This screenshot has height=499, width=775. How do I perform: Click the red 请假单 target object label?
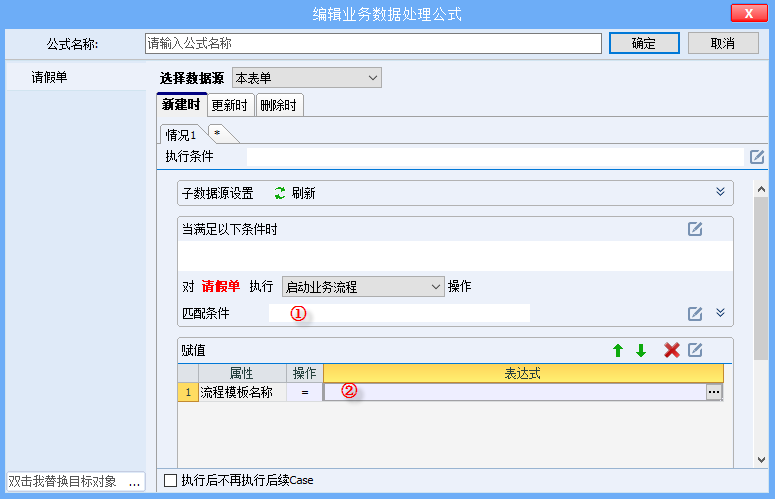pyautogui.click(x=220, y=287)
